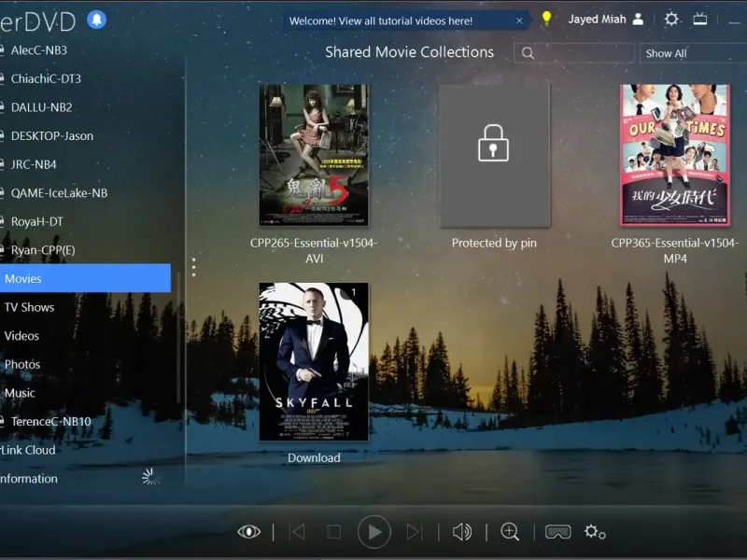Image resolution: width=747 pixels, height=560 pixels.
Task: Select QAME-IceLake-NB shared computer
Action: click(x=59, y=193)
